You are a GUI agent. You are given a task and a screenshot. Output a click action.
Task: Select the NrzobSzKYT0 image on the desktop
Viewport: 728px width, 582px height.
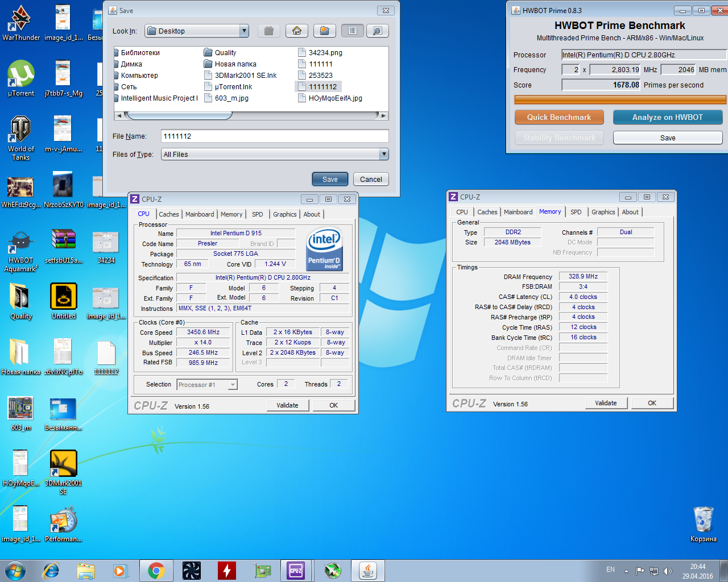tap(64, 190)
